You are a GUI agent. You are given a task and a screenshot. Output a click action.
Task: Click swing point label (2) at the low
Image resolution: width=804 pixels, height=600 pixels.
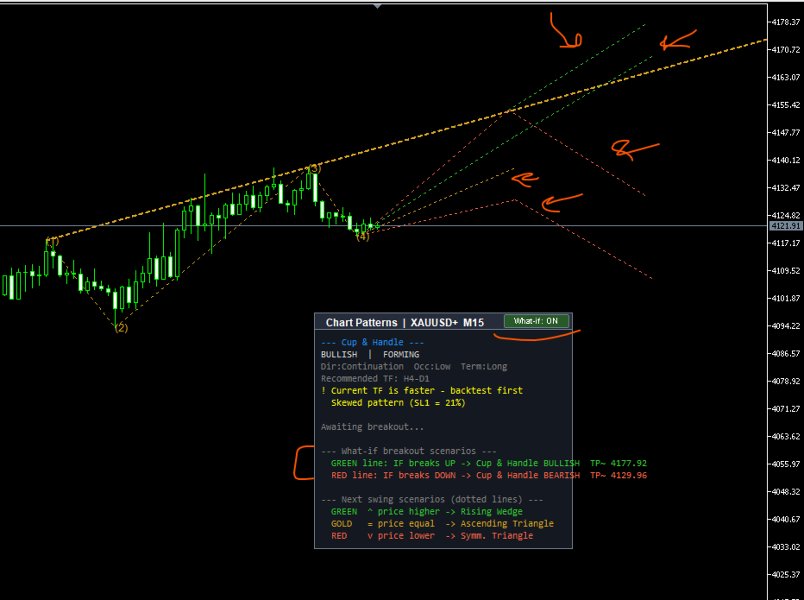pos(122,328)
